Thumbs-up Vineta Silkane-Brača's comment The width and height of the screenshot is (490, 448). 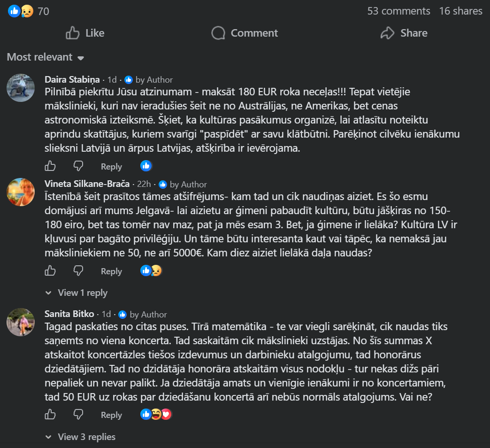click(50, 271)
